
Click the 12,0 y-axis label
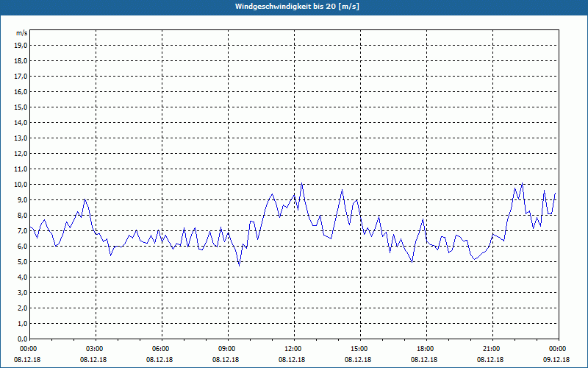(x=21, y=154)
